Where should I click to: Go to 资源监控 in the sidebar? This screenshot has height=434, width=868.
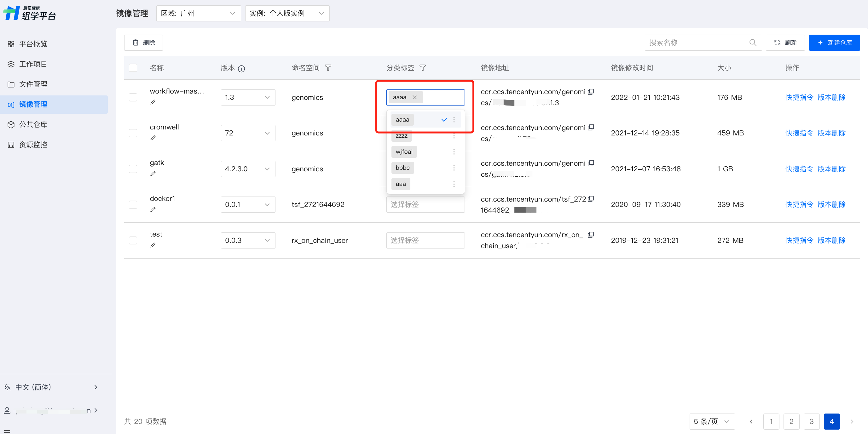pyautogui.click(x=33, y=145)
